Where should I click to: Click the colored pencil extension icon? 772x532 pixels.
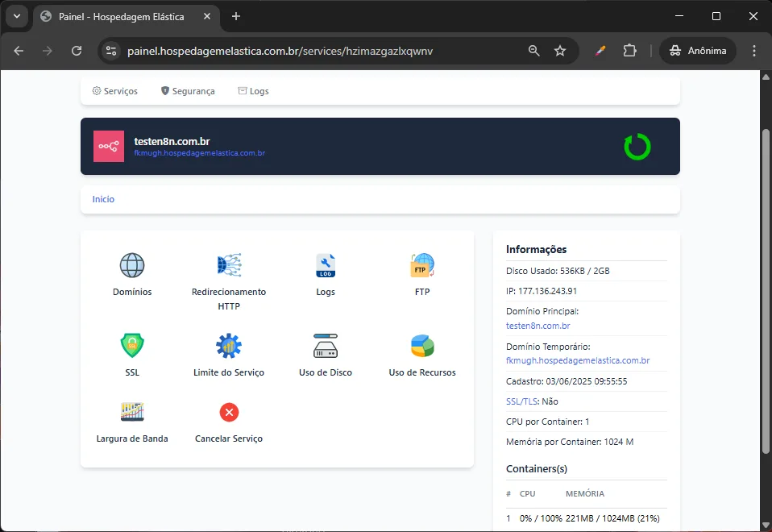click(x=600, y=51)
